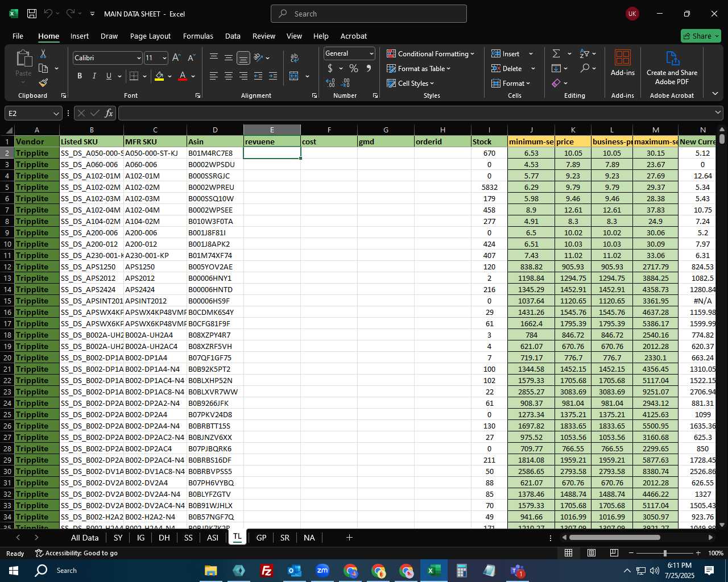Click the Increase Font Size icon
The width and height of the screenshot is (728, 582).
[176, 57]
